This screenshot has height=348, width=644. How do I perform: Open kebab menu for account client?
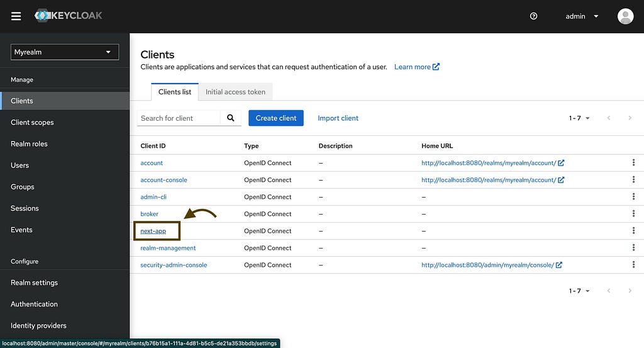click(633, 163)
